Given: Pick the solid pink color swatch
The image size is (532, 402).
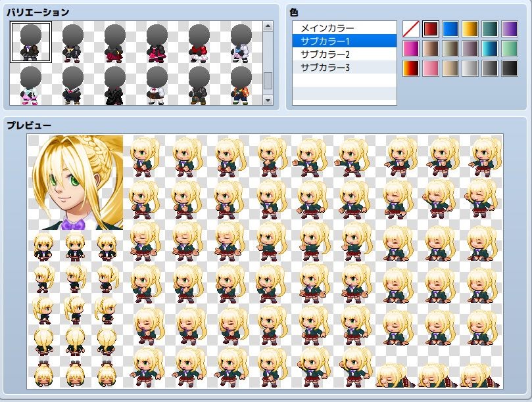Looking at the screenshot, I should pos(431,68).
